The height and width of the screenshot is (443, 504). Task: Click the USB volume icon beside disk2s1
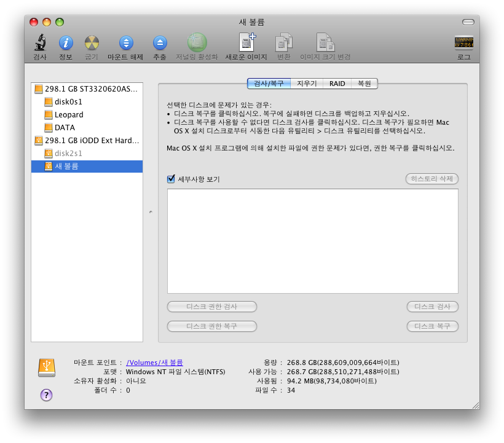pyautogui.click(x=48, y=153)
